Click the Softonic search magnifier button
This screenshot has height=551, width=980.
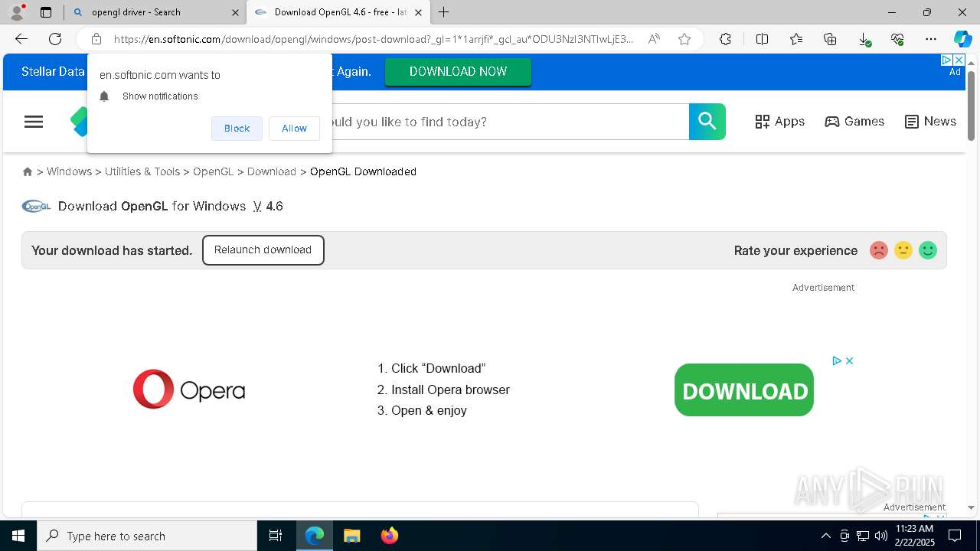[707, 122]
